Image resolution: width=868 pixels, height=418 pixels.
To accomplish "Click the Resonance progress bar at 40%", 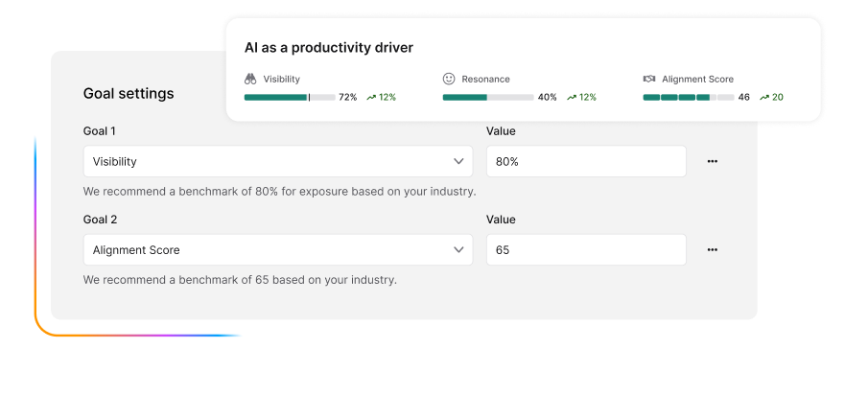I will click(x=488, y=98).
